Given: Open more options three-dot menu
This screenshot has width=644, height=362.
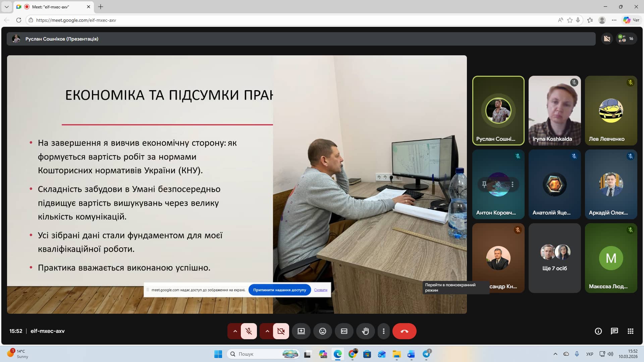Looking at the screenshot, I should 383,331.
